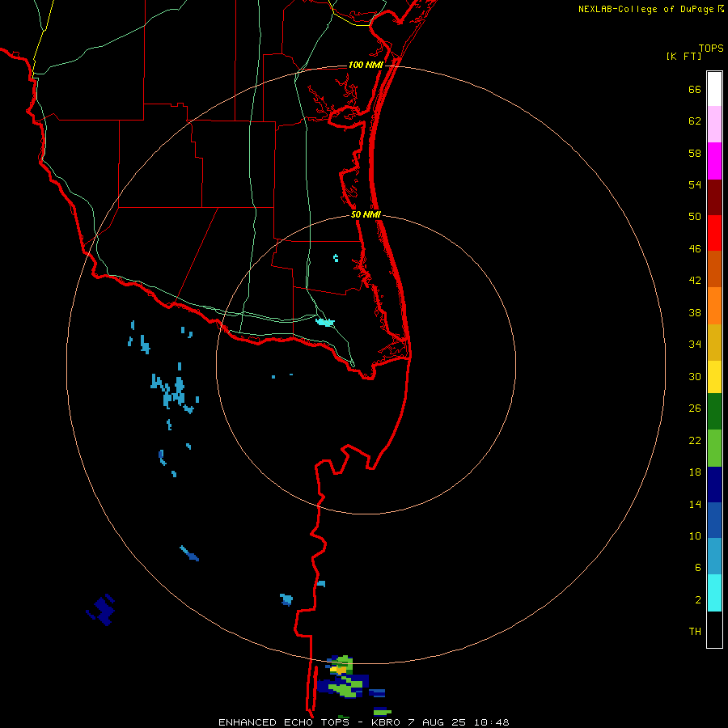Click the legend value '18'
728x728 pixels.
click(695, 472)
